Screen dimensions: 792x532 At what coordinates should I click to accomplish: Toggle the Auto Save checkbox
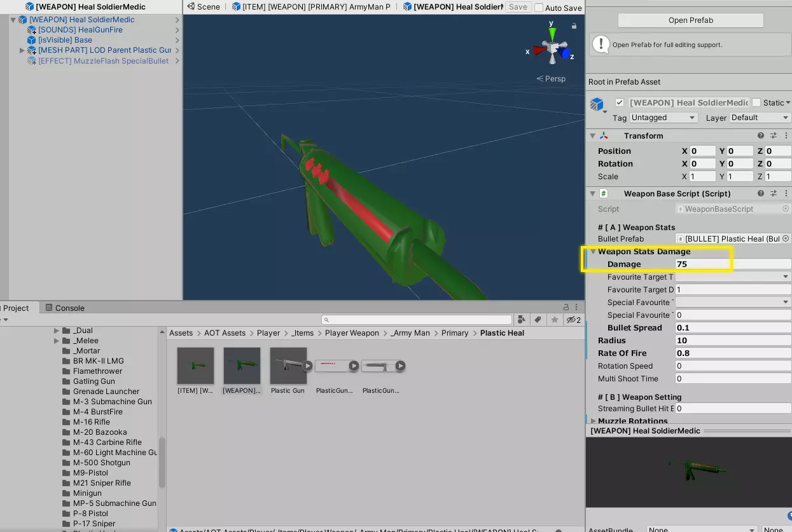pyautogui.click(x=539, y=8)
